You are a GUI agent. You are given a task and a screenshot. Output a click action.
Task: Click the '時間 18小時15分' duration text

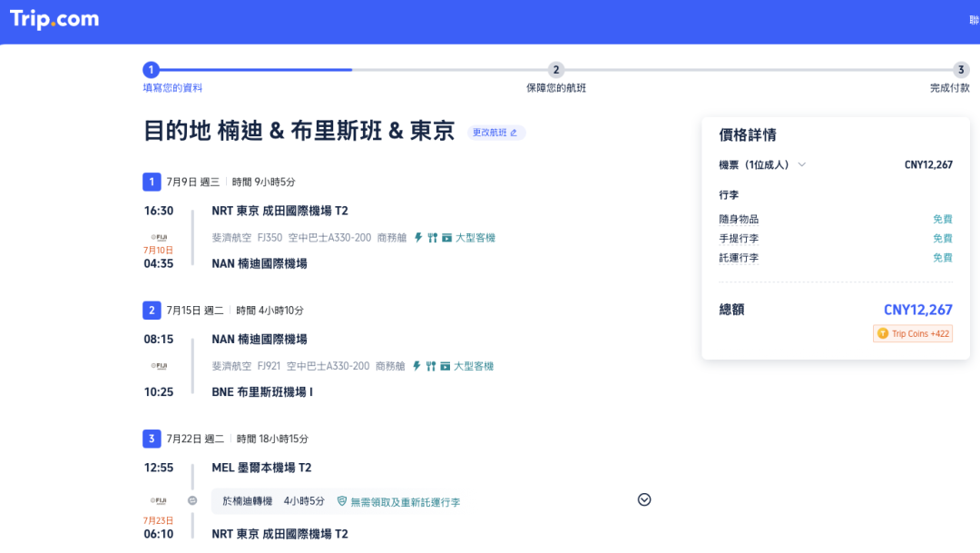[272, 439]
